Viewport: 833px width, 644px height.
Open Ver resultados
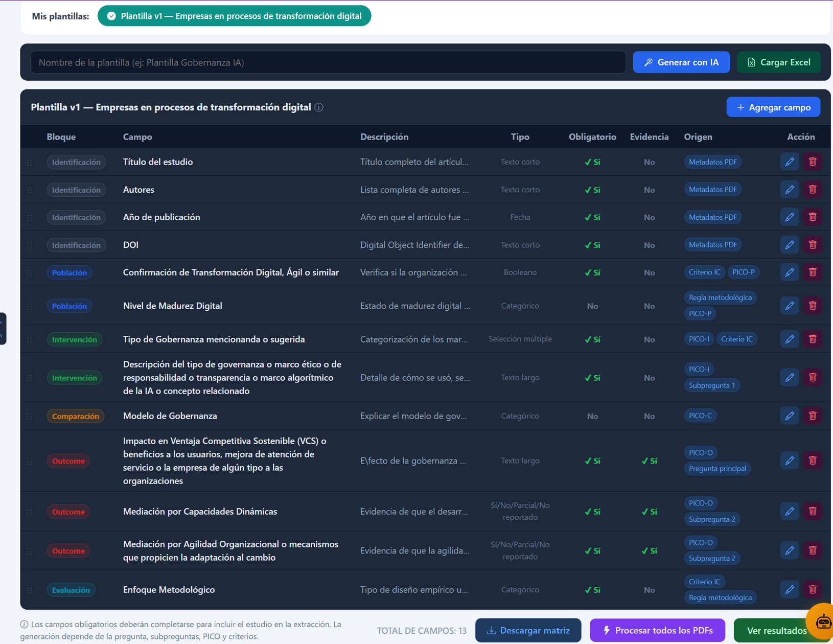(x=776, y=630)
